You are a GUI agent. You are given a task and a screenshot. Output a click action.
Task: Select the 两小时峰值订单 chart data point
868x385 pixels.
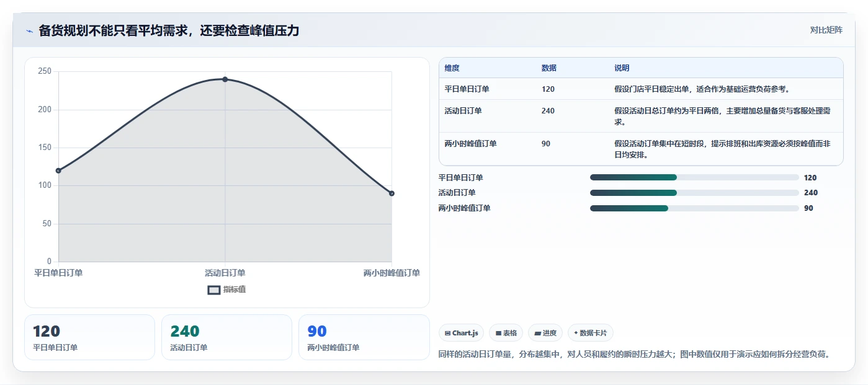coord(391,193)
